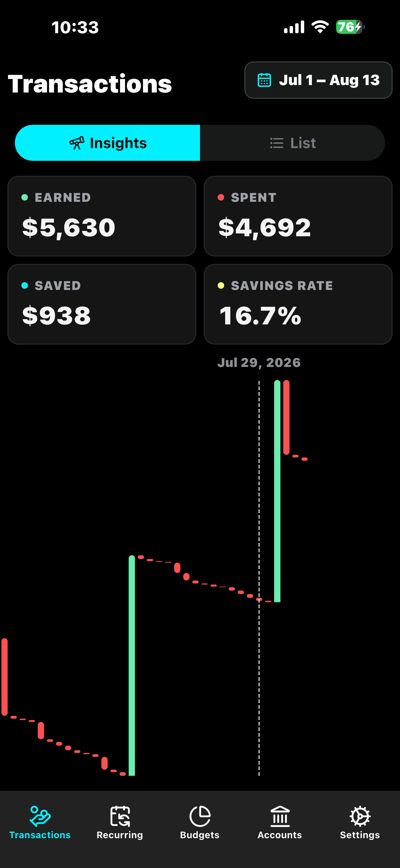Switch to the List view

point(293,143)
